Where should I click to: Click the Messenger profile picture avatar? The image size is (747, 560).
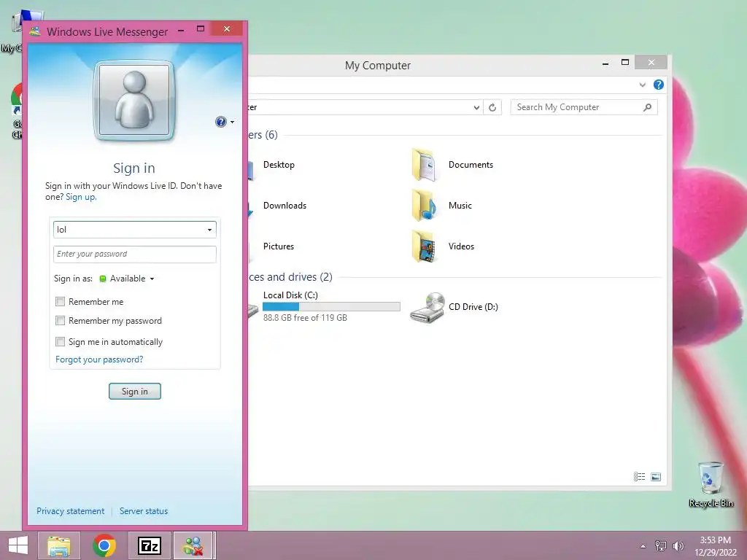[x=134, y=101]
